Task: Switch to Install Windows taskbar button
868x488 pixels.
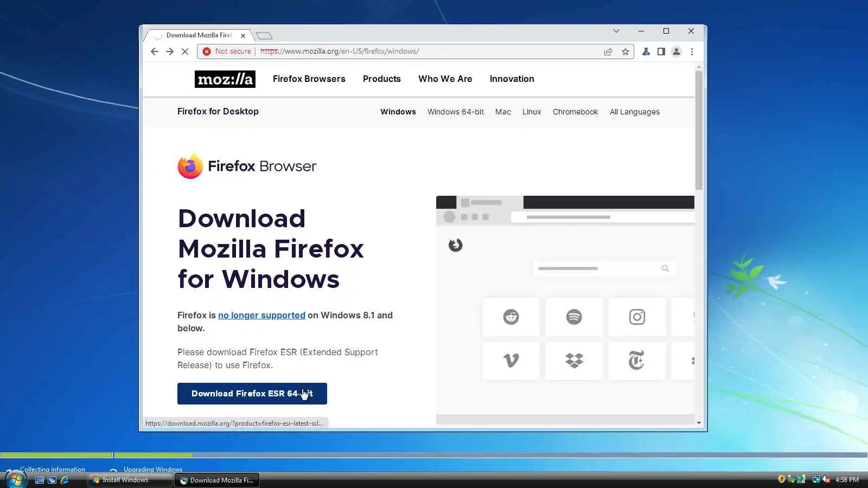Action: pos(130,480)
